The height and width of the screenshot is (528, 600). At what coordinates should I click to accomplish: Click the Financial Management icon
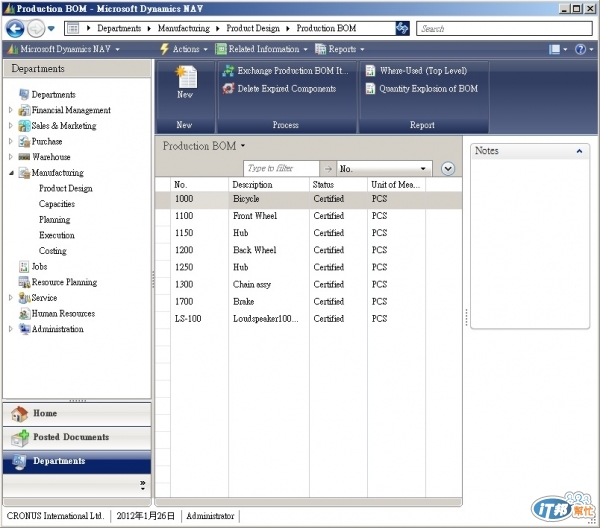pyautogui.click(x=24, y=110)
